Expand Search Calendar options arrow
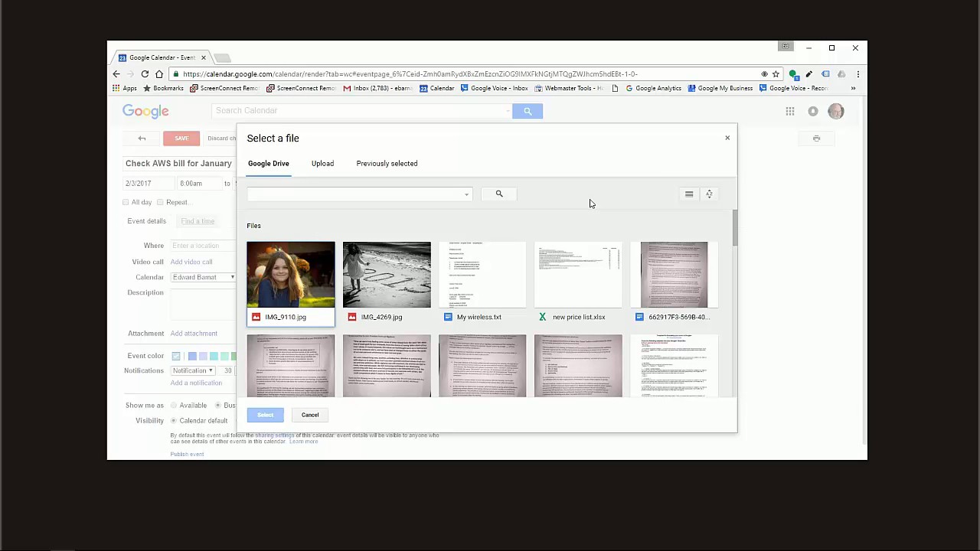The width and height of the screenshot is (980, 551). coord(508,111)
